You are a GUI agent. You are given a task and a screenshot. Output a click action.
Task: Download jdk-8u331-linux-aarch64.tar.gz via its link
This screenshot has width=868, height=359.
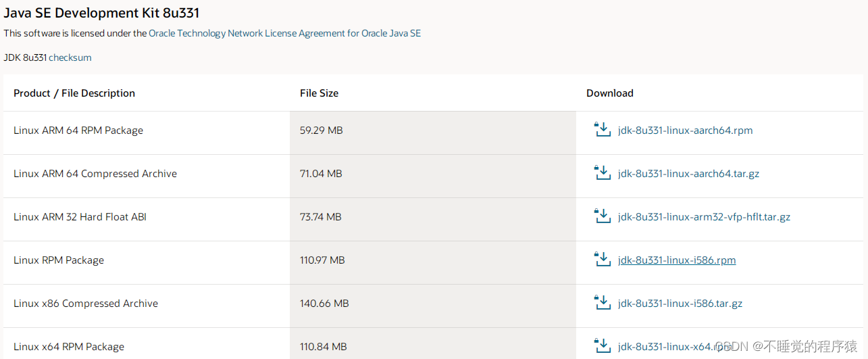click(x=688, y=174)
